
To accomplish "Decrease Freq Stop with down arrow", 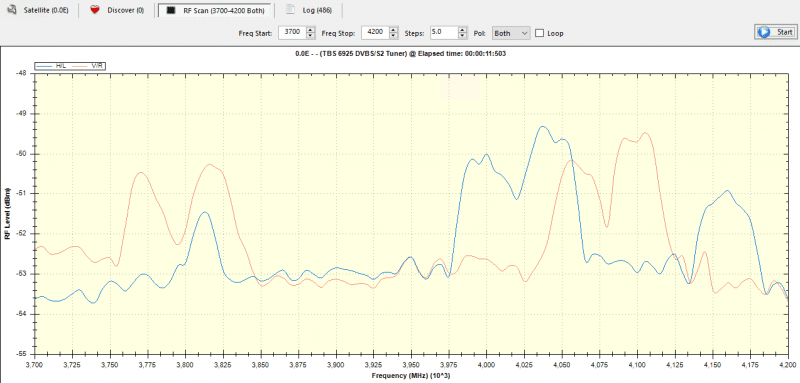I will coord(393,36).
